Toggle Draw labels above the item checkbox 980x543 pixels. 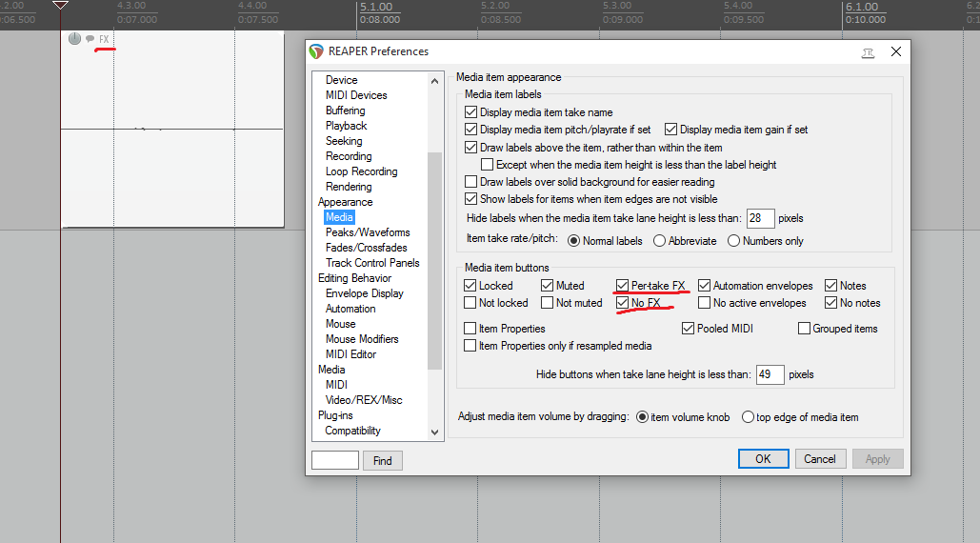(x=471, y=148)
